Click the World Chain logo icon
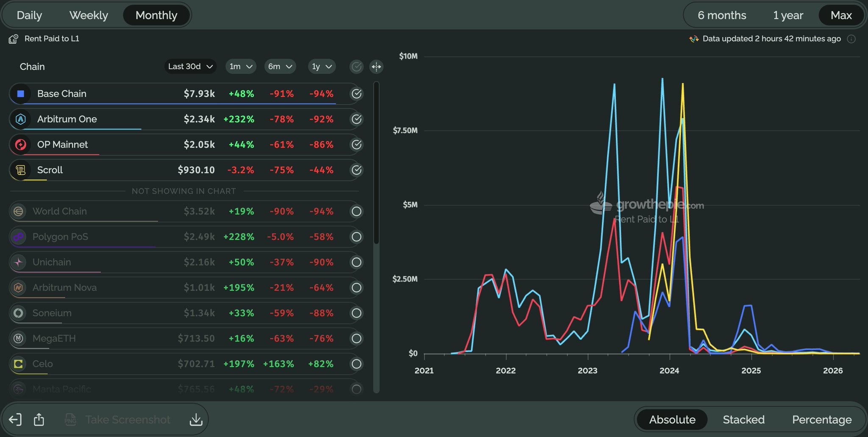The height and width of the screenshot is (437, 868). pyautogui.click(x=18, y=211)
